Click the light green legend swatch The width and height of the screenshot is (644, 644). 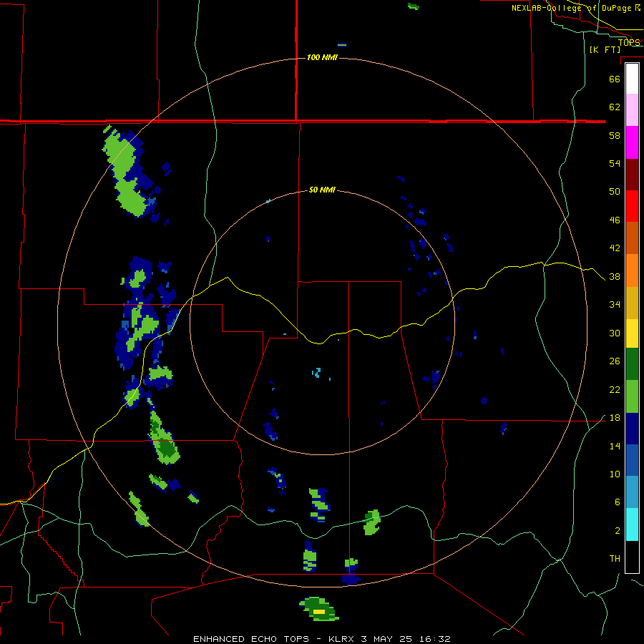(632, 396)
